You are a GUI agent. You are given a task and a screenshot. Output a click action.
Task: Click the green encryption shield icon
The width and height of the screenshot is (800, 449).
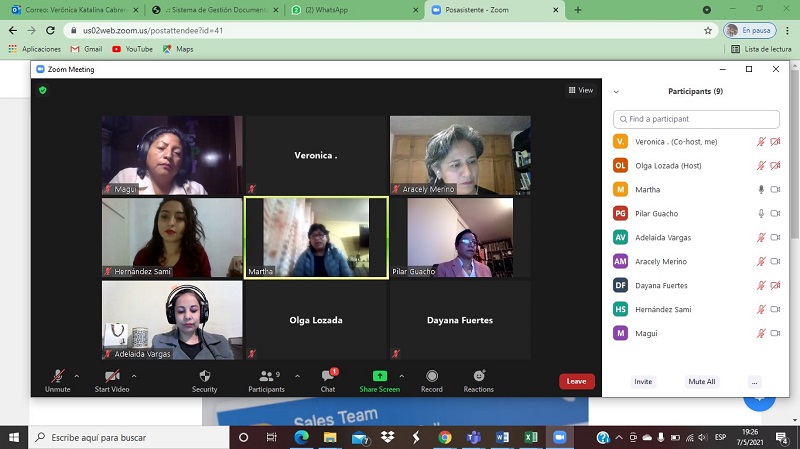pyautogui.click(x=43, y=90)
